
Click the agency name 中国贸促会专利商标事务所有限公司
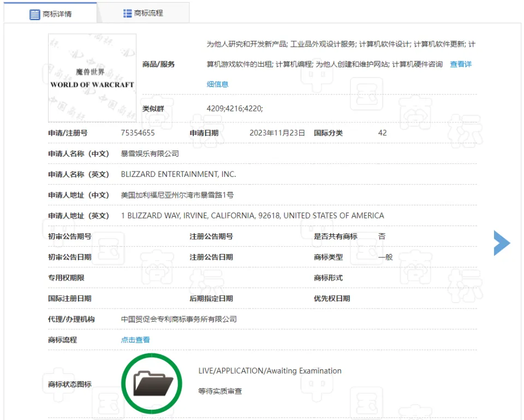point(178,319)
